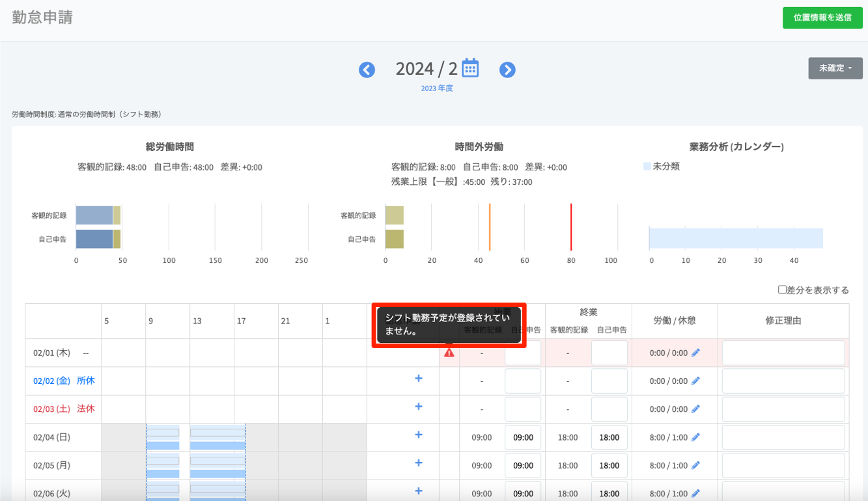This screenshot has height=501, width=868.
Task: Click the 02/02 (金) date link
Action: click(x=51, y=381)
